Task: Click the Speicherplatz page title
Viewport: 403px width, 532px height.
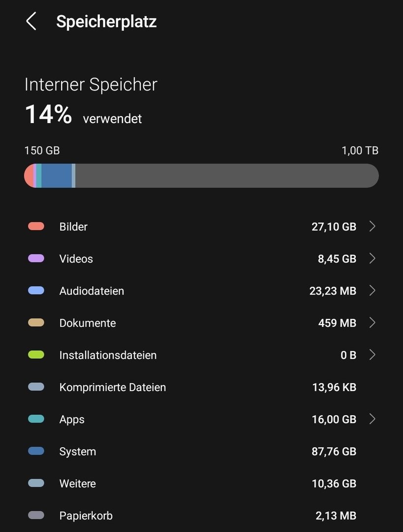Action: (106, 22)
